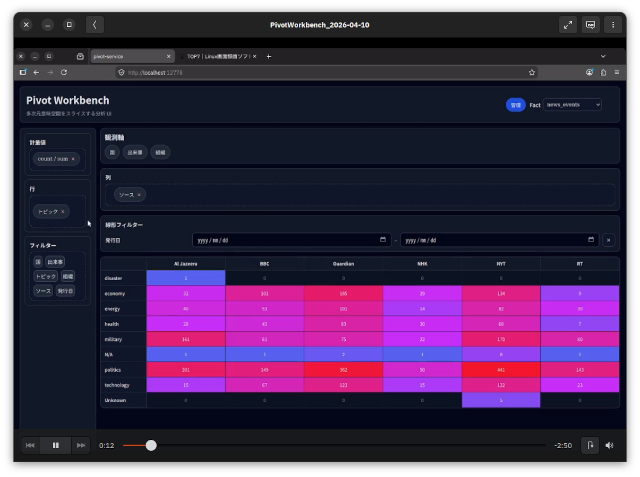Open calendar picker for end date
The height and width of the screenshot is (477, 640).
592,240
